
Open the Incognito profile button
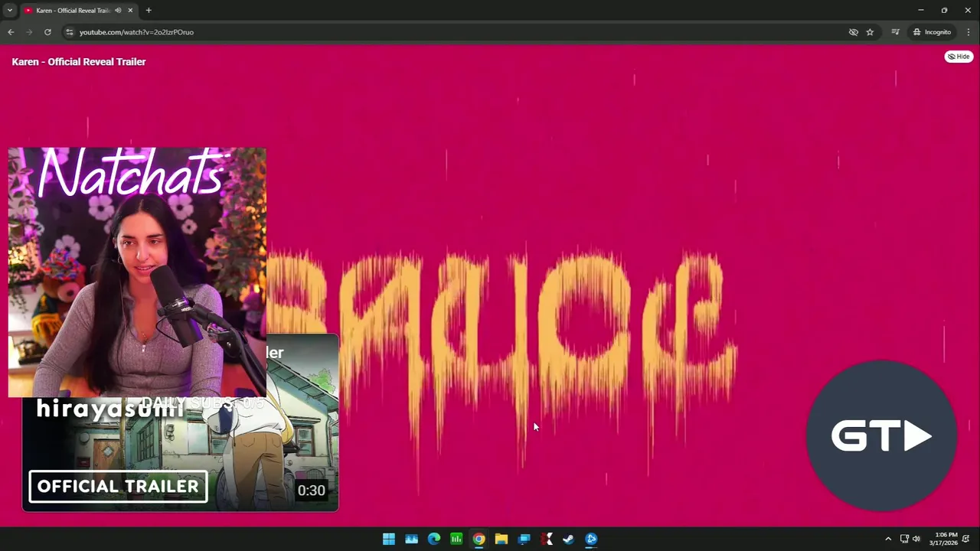click(x=932, y=32)
